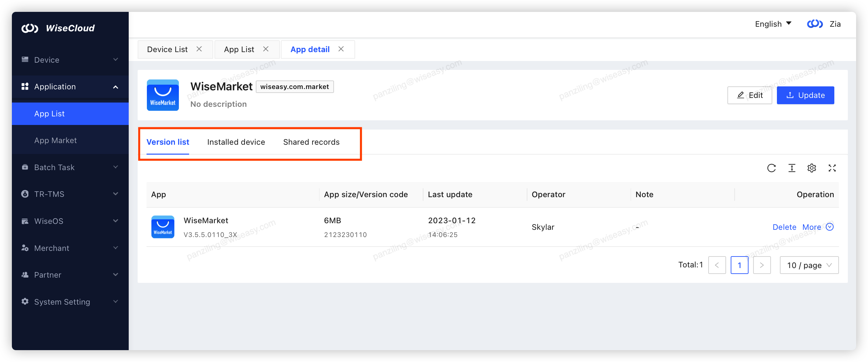
Task: Click the WiseMarket app icon in header
Action: coord(163,95)
